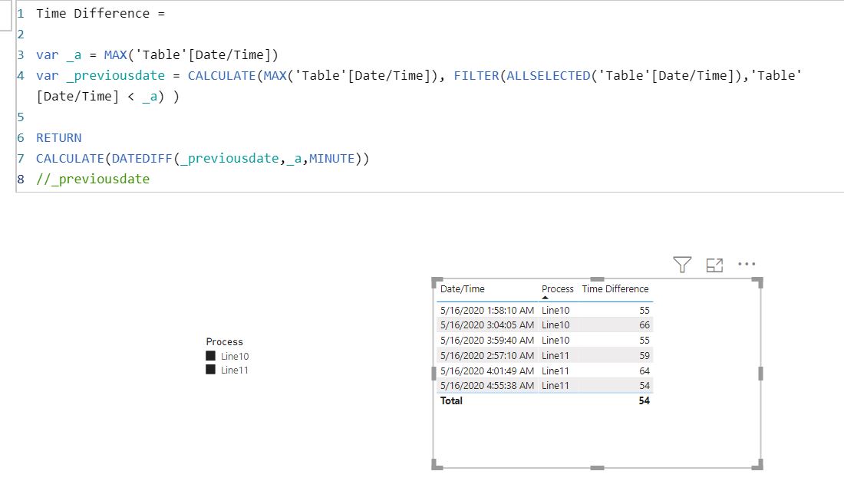Click the top-right resize handle of the table visual
Image resolution: width=844 pixels, height=504 pixels.
point(758,282)
